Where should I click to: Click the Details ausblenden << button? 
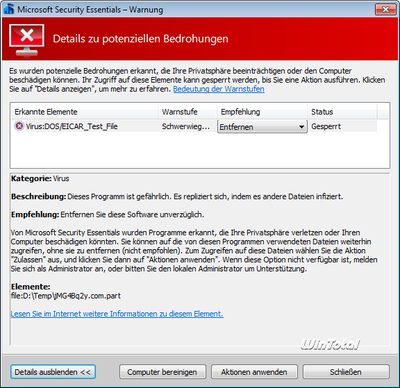coord(53,372)
